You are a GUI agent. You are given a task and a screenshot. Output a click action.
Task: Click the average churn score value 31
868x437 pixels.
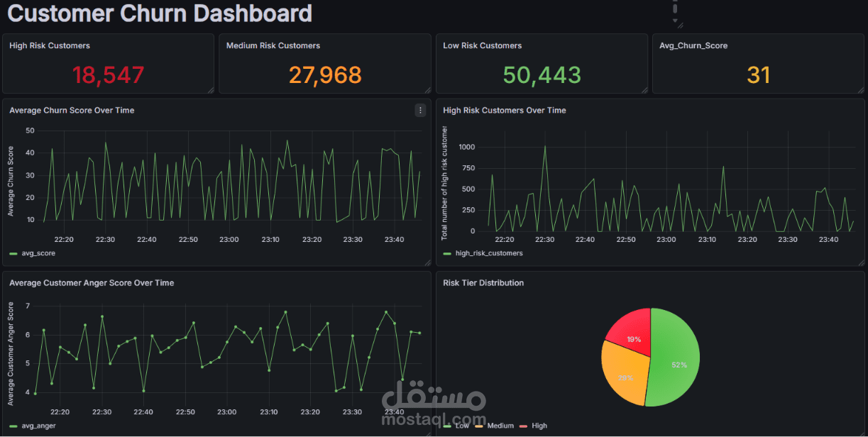[x=759, y=74]
